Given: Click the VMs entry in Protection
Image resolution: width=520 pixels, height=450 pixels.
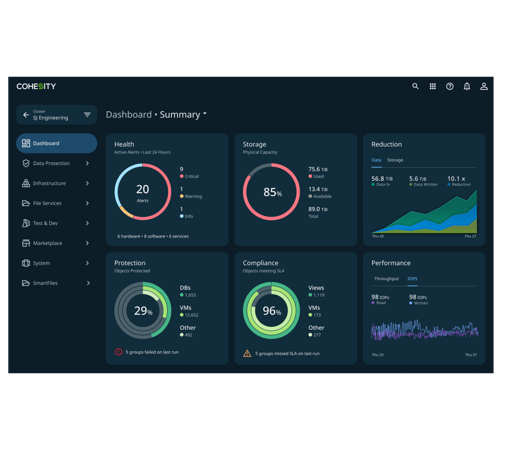Looking at the screenshot, I should point(189,311).
